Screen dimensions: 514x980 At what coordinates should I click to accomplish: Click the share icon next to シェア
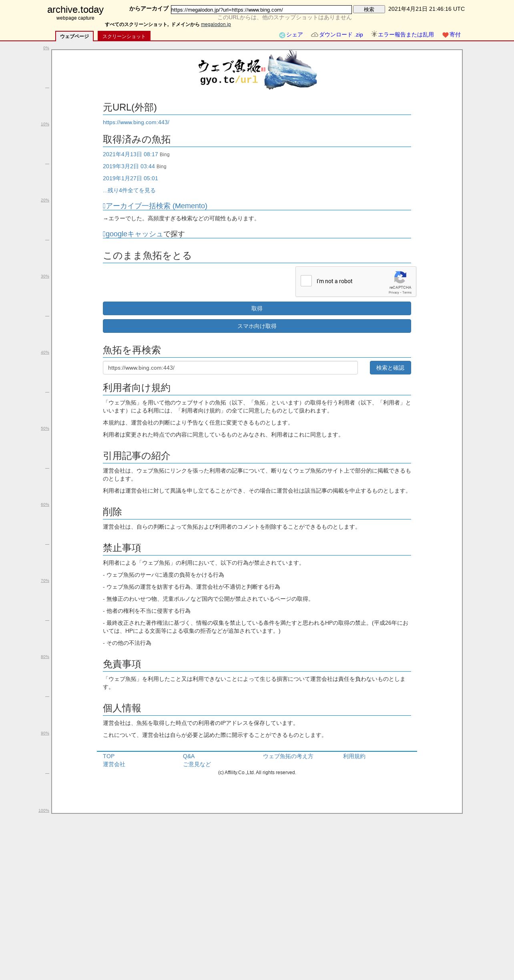282,35
